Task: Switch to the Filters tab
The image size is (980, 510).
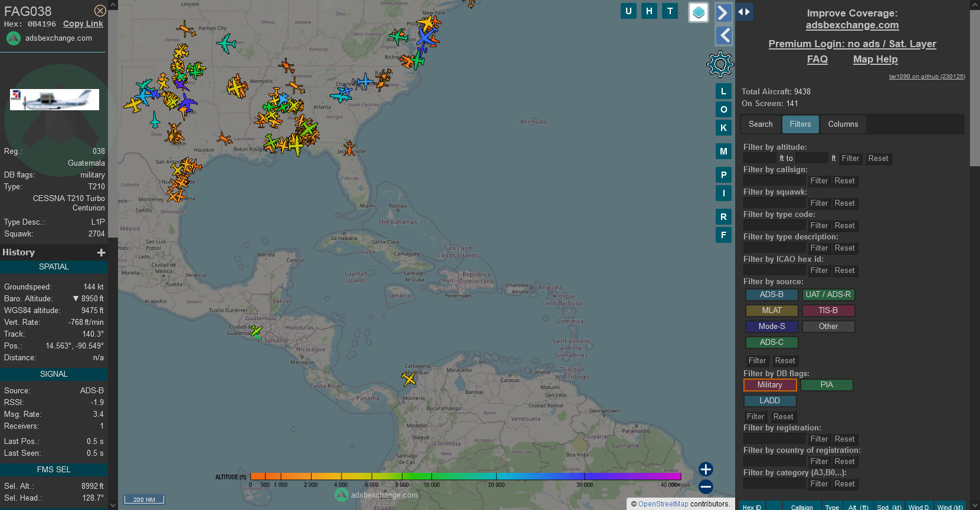Action: (800, 124)
